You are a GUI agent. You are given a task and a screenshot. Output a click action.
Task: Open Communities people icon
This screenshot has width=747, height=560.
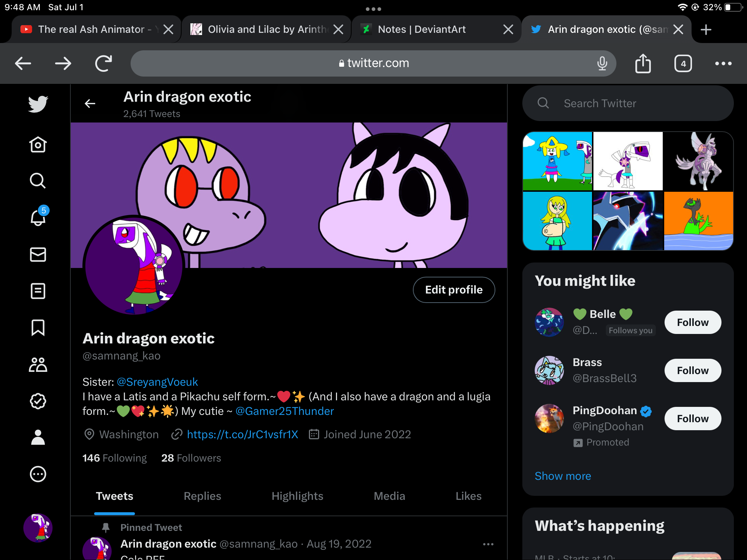[38, 364]
